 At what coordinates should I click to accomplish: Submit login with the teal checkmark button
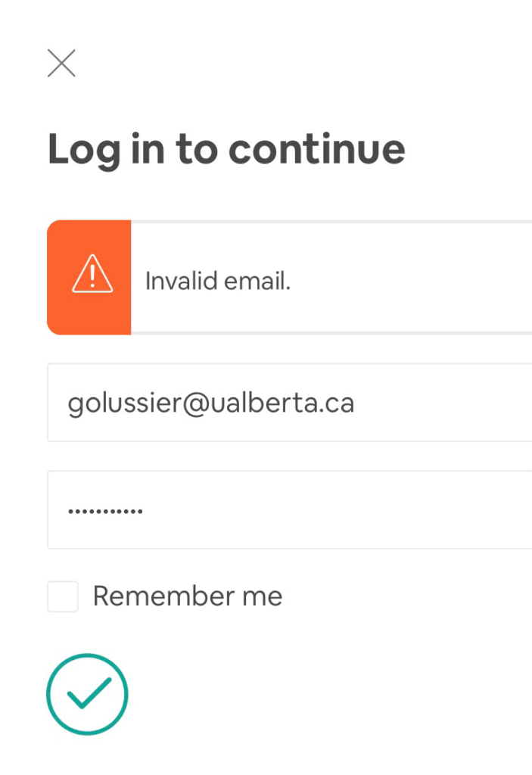click(88, 695)
